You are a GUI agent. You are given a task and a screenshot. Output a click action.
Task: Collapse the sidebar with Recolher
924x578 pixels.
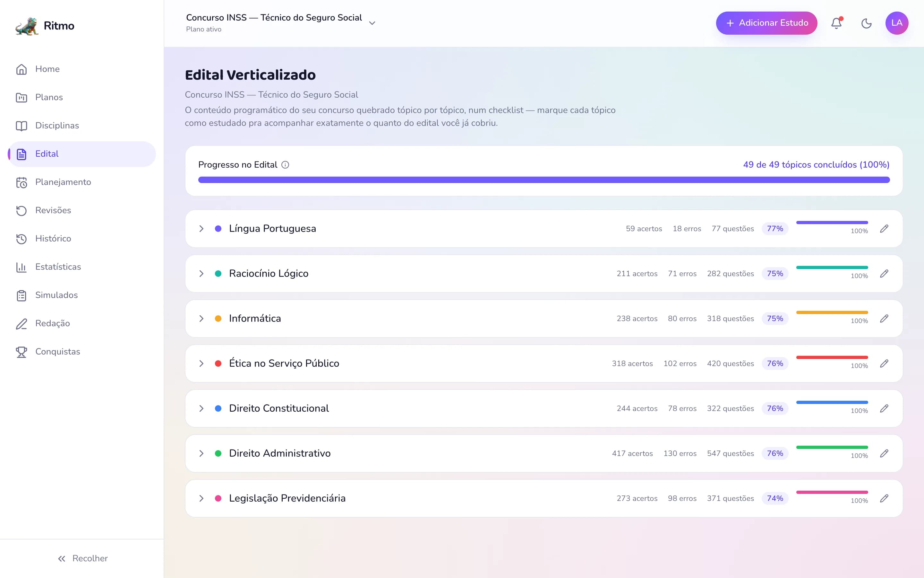(82, 558)
